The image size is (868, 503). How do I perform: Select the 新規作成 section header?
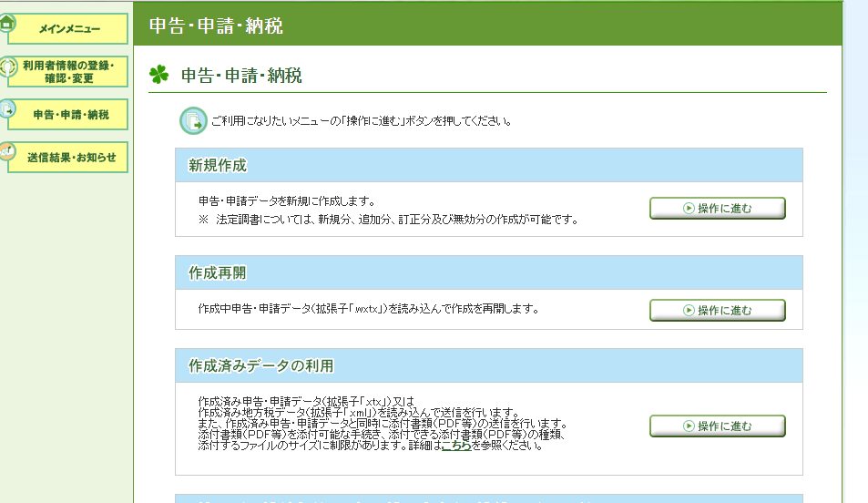488,166
